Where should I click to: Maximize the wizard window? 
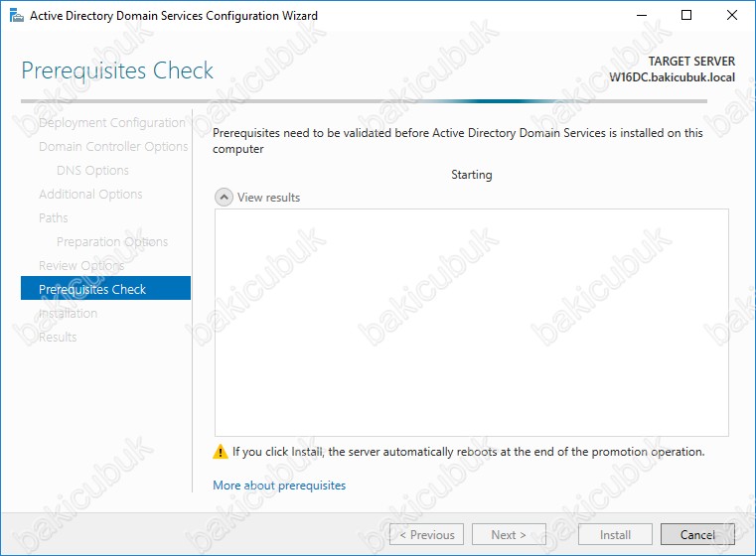pos(686,16)
